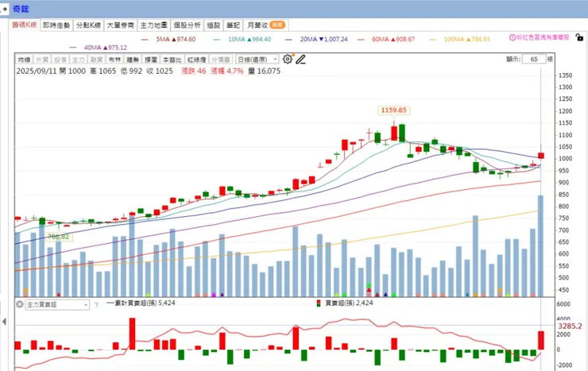Viewport: 588px width, 371px height.
Task: Click the 買賣超(張) 2,424 legend
Action: click(x=349, y=303)
